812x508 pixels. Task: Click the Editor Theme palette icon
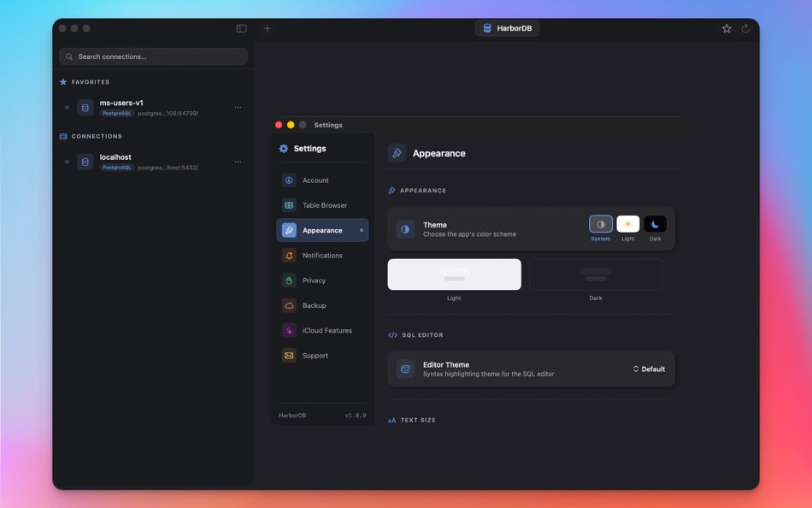tap(404, 369)
